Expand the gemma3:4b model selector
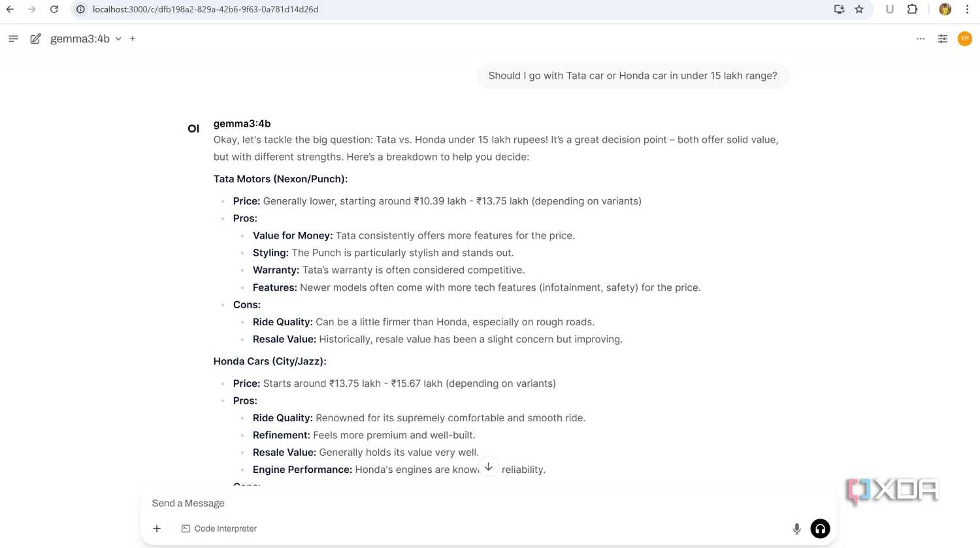The width and height of the screenshot is (980, 548). (86, 39)
